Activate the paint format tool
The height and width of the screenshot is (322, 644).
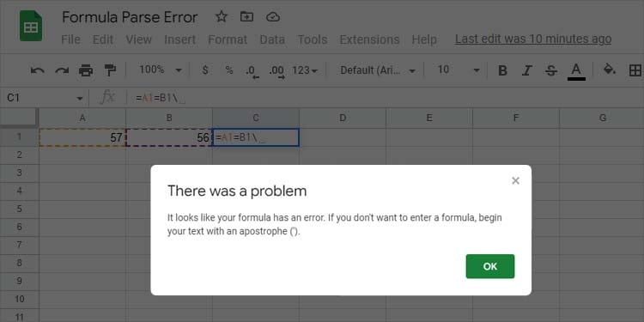(x=110, y=70)
